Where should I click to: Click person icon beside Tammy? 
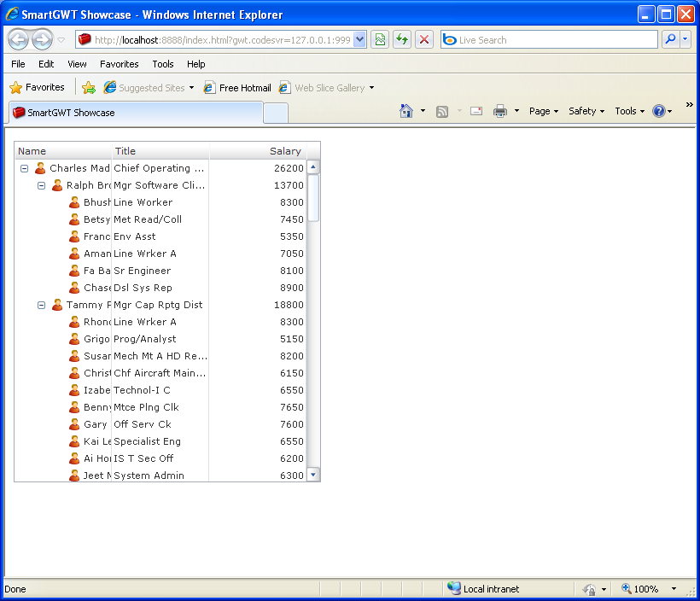tap(57, 305)
